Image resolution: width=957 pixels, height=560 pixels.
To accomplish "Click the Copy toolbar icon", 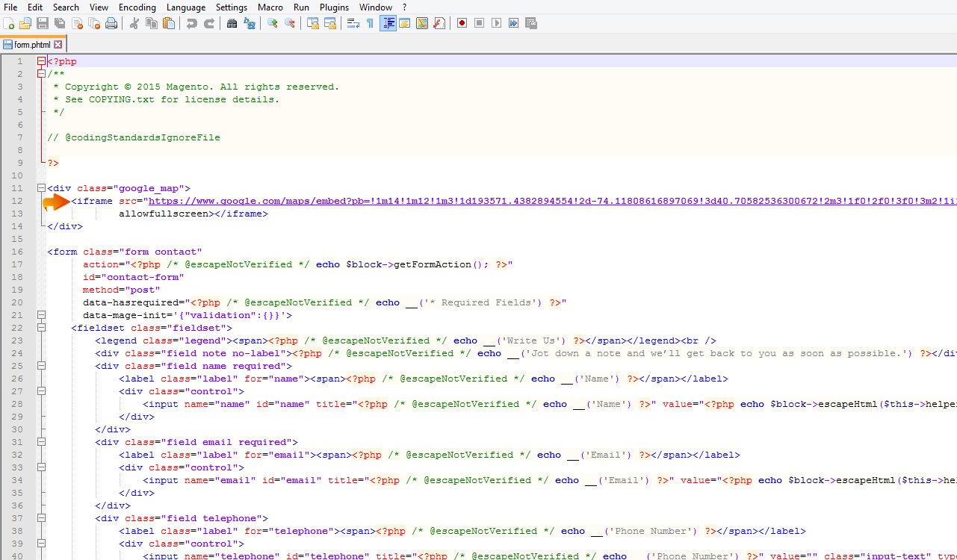I will 152,23.
